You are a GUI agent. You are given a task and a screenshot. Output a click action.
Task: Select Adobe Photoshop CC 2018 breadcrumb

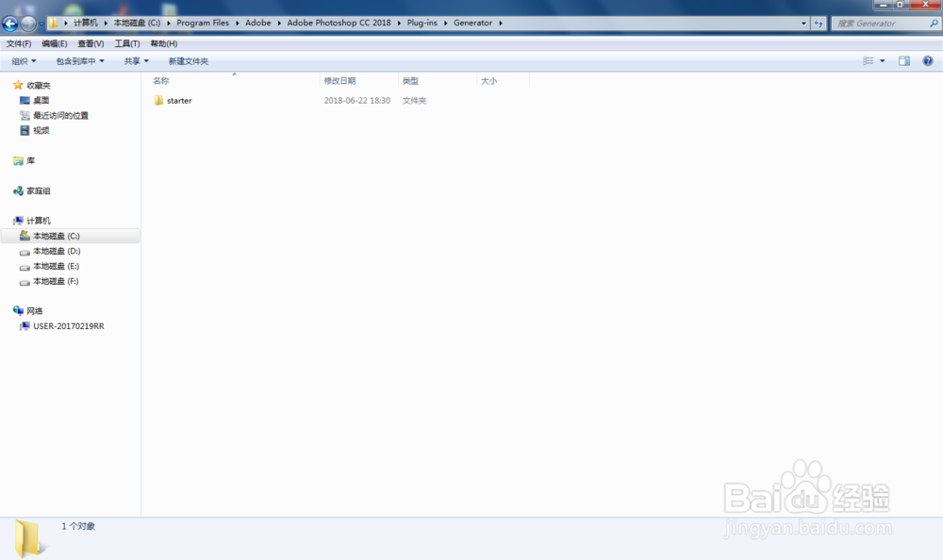pos(339,23)
